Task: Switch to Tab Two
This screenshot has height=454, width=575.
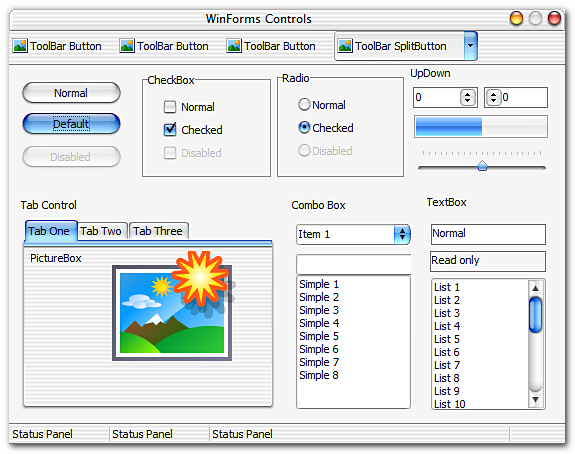Action: (101, 231)
